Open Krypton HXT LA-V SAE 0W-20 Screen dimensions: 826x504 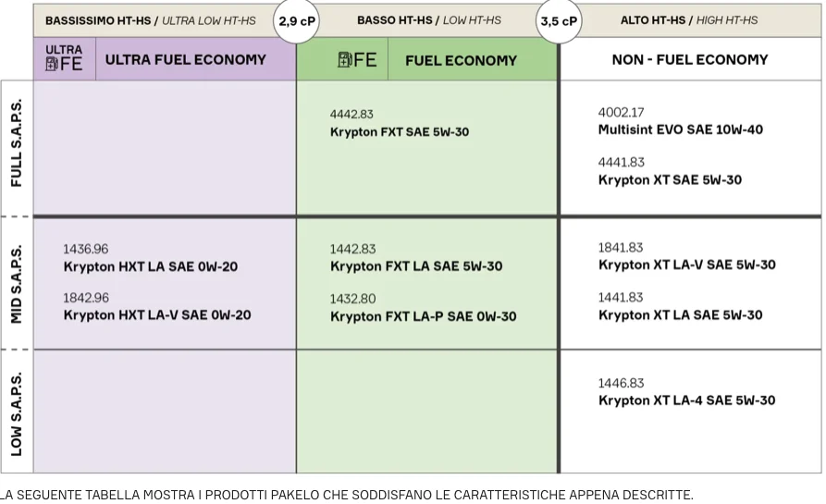click(x=157, y=315)
